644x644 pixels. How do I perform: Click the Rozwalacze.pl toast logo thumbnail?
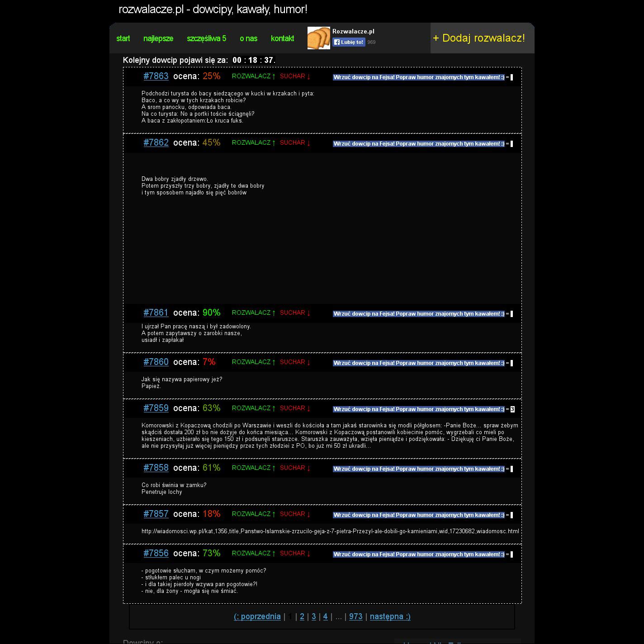pos(318,38)
